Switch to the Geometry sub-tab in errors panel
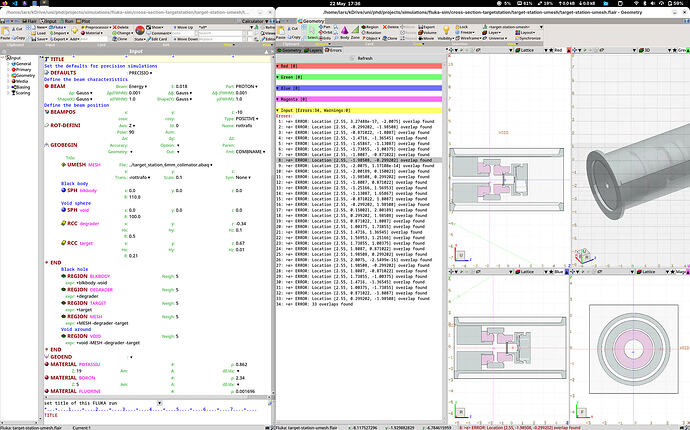 click(290, 50)
